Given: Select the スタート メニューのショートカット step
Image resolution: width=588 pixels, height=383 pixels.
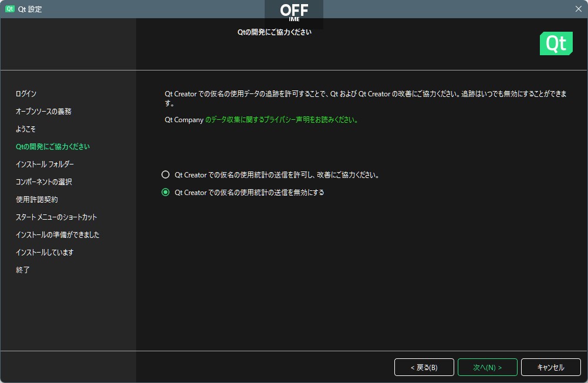Looking at the screenshot, I should [x=56, y=217].
